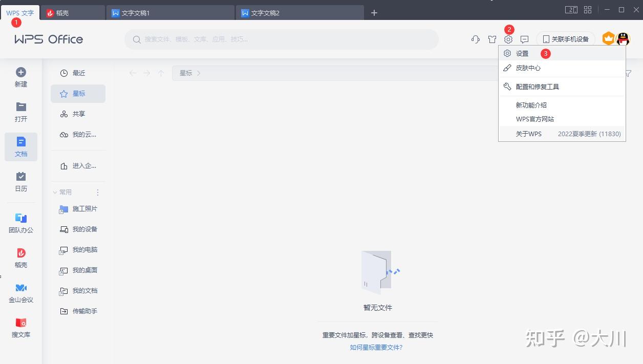Viewport: 643px width, 364px height.
Task: Click the 新建 (New) plus icon
Action: [x=21, y=73]
